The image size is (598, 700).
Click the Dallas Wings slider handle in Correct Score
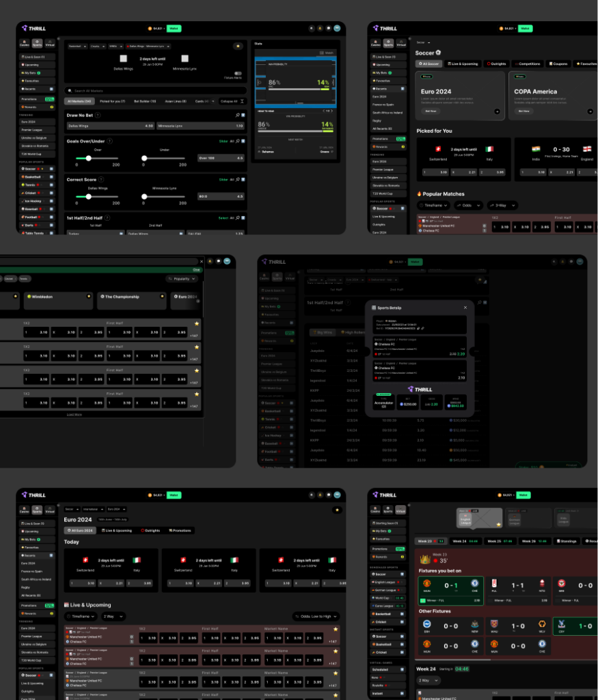point(88,196)
